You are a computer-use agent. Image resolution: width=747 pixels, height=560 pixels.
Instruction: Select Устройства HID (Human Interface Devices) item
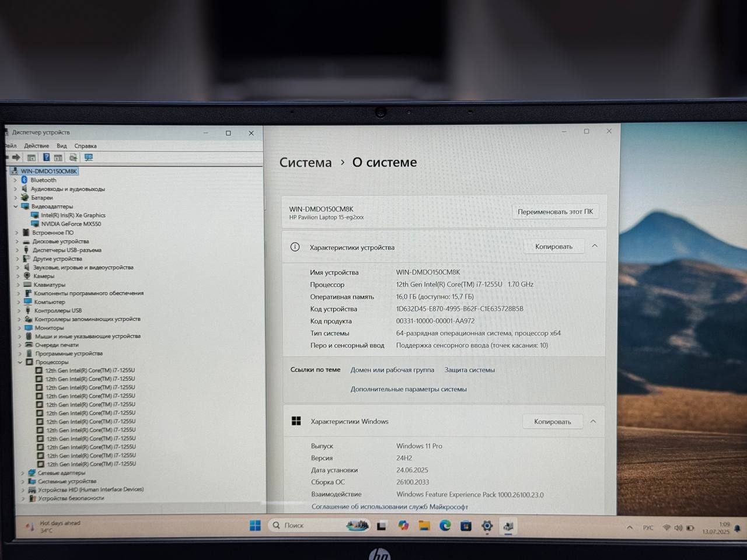tap(91, 489)
